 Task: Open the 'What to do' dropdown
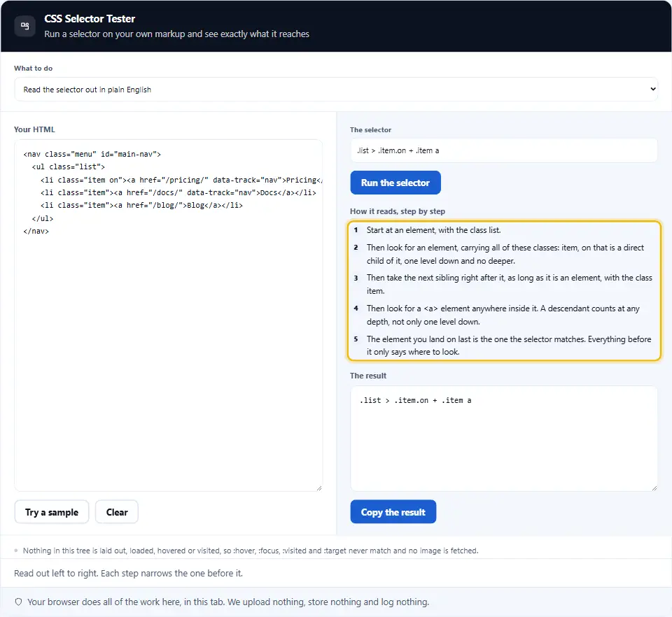[x=336, y=89]
